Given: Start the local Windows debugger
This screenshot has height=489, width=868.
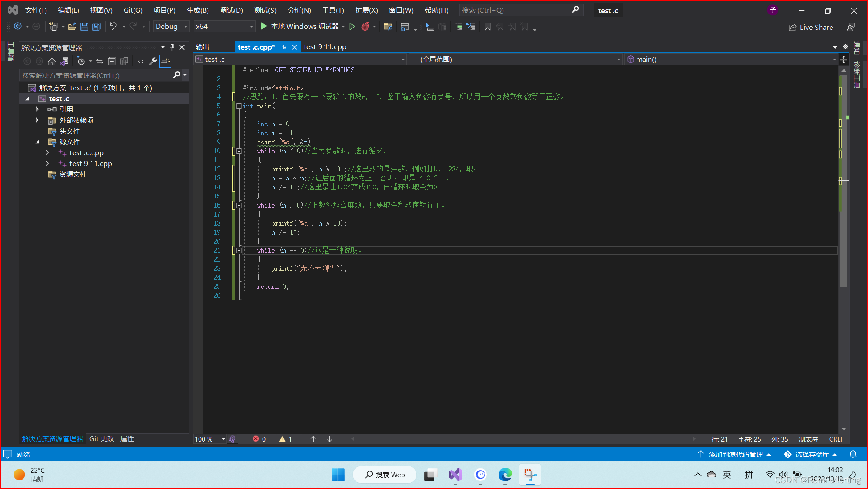Looking at the screenshot, I should tap(300, 27).
